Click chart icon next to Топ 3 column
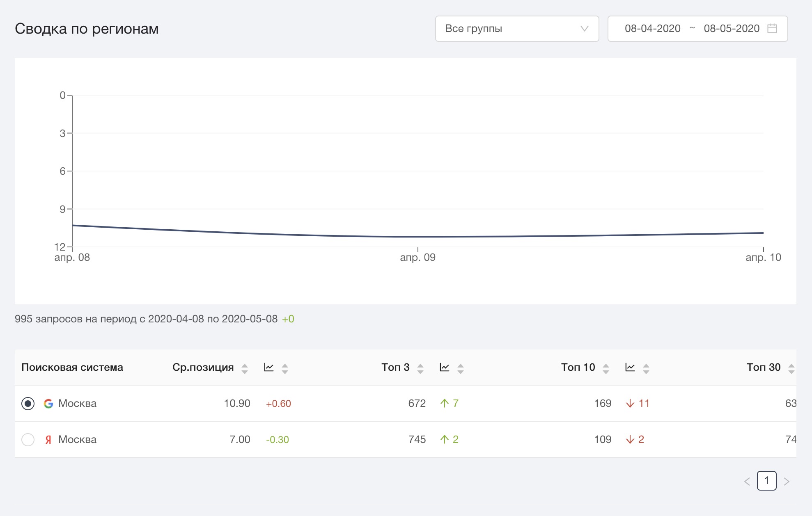The height and width of the screenshot is (516, 812). (x=444, y=367)
